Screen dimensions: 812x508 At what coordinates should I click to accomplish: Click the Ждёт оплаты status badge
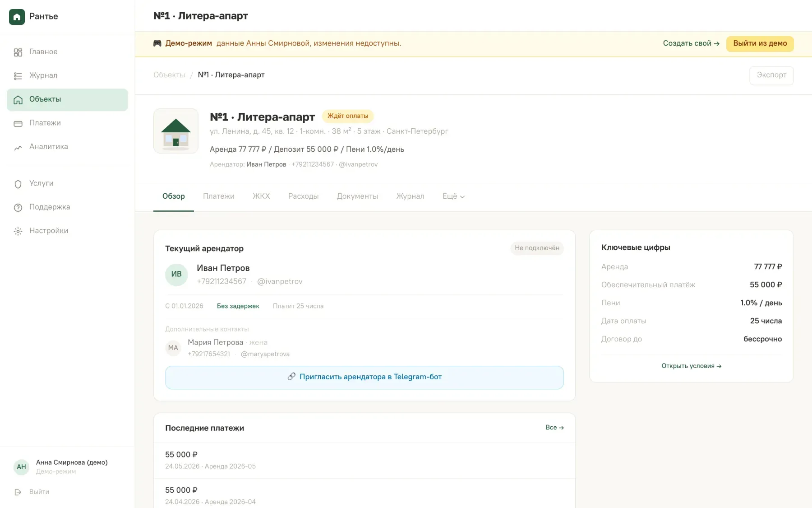click(347, 116)
